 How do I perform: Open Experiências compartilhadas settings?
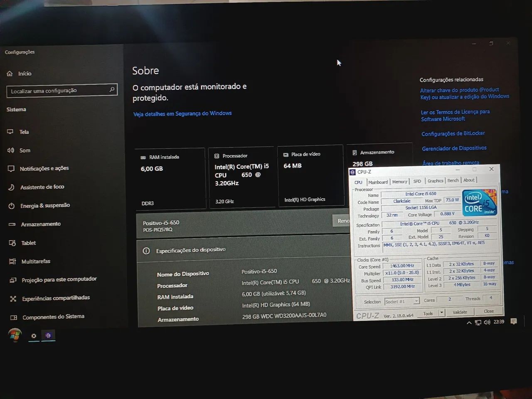pyautogui.click(x=50, y=298)
